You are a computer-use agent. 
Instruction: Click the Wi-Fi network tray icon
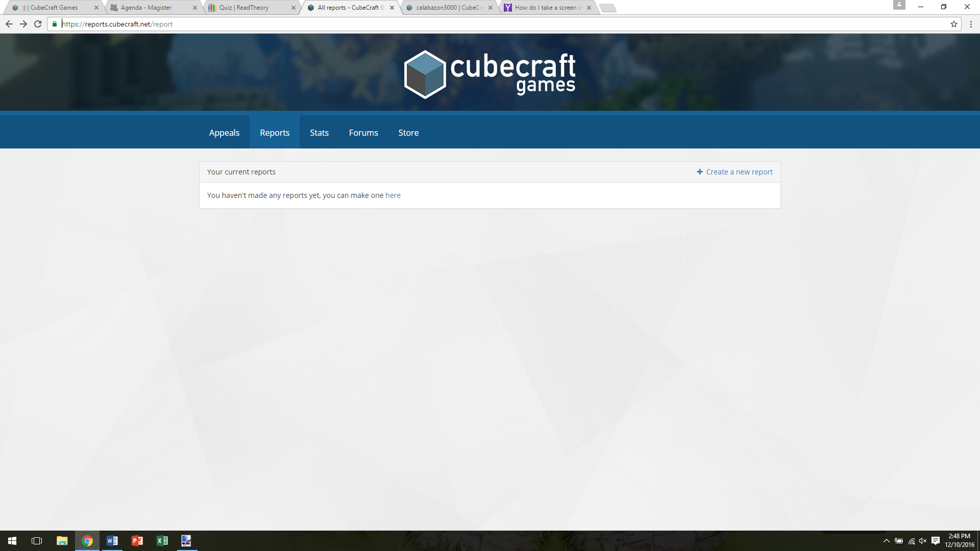point(911,541)
